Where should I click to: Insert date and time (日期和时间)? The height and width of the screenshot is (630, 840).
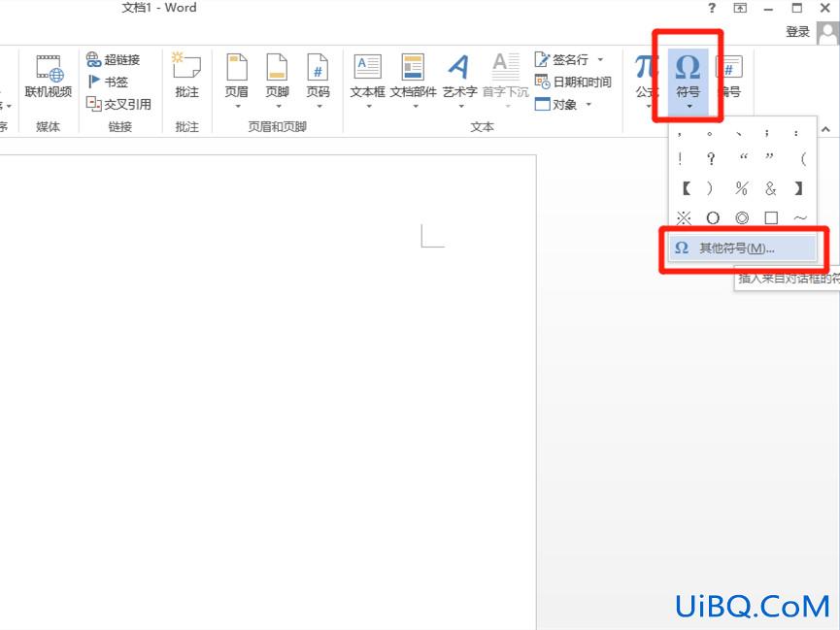click(573, 82)
